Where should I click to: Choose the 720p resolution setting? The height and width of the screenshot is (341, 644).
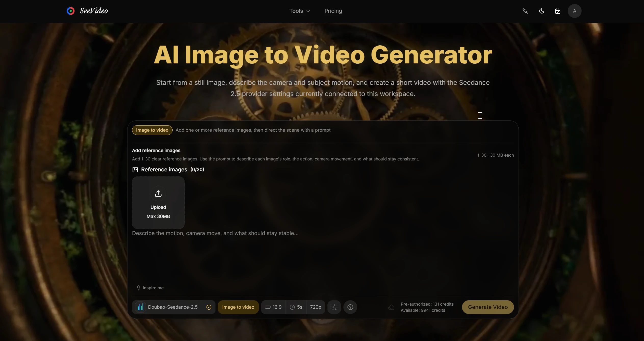316,307
